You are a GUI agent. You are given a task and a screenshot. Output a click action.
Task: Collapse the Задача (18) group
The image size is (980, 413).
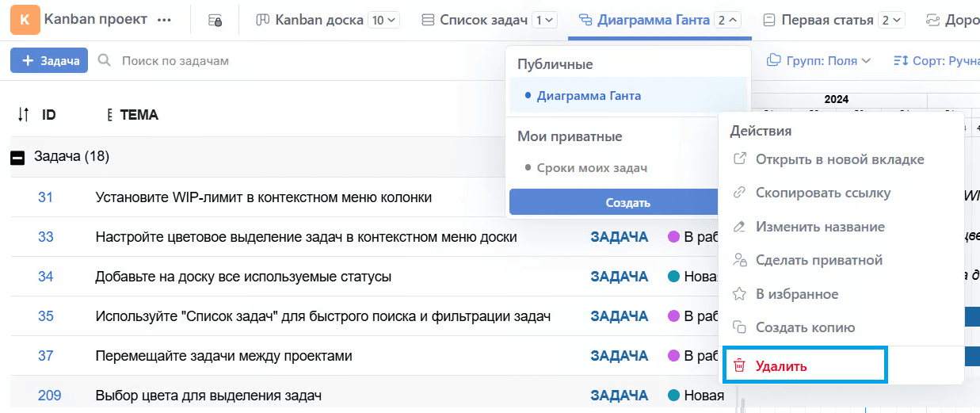[x=17, y=157]
